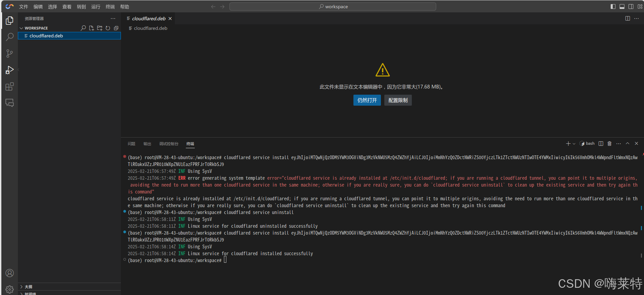Open the 终端 menu in menu bar

pyautogui.click(x=110, y=7)
